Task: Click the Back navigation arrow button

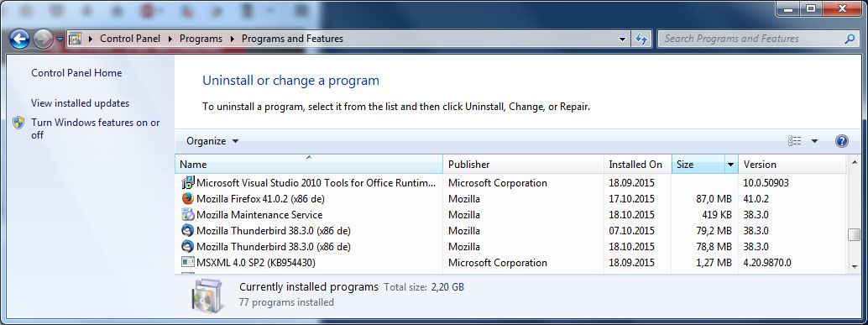Action: [x=20, y=39]
